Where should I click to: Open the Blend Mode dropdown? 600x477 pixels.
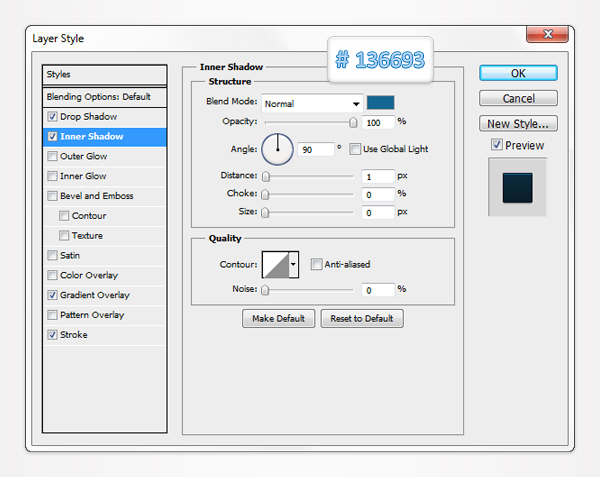[312, 103]
